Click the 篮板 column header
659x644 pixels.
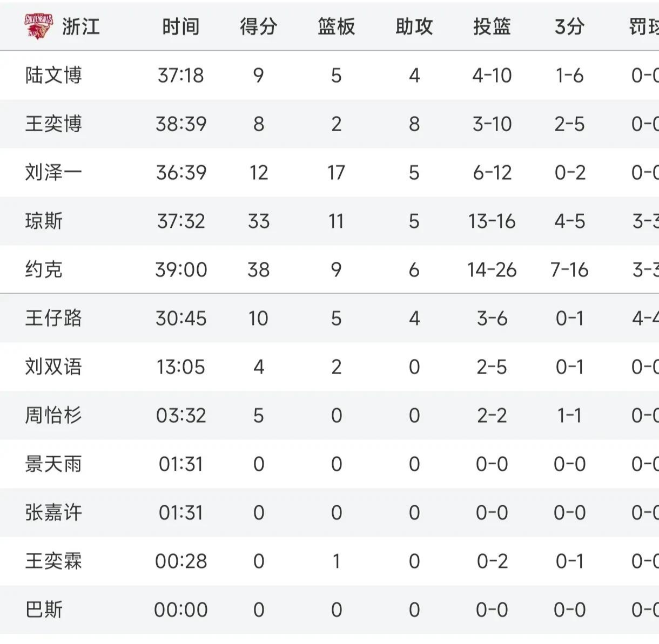(x=336, y=26)
